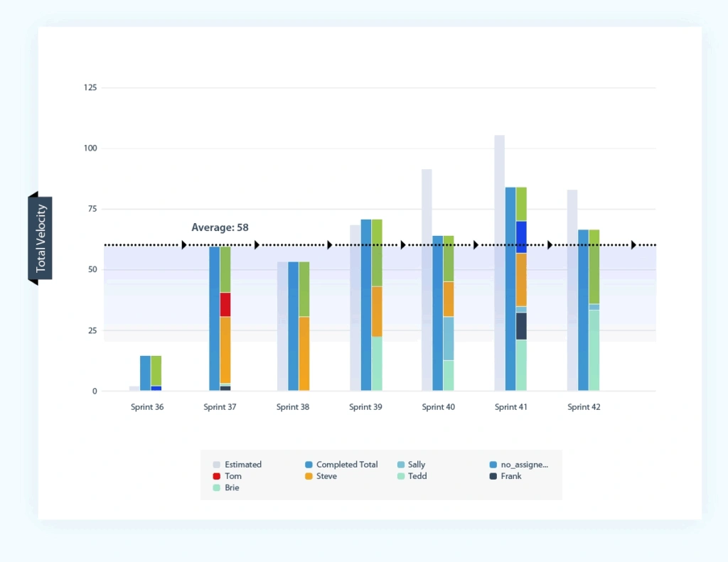This screenshot has width=728, height=562.
Task: Click the dark navy Frank legend marker
Action: pos(493,476)
